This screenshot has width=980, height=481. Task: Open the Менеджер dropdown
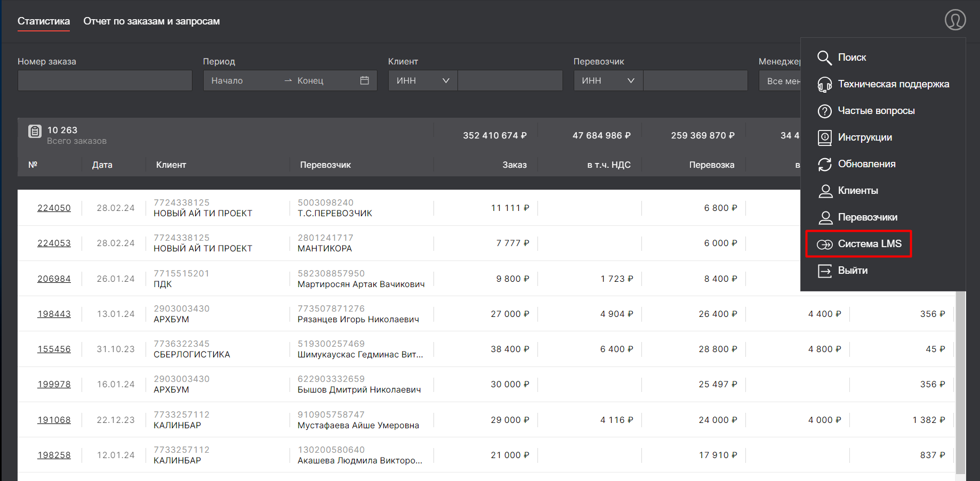(780, 80)
